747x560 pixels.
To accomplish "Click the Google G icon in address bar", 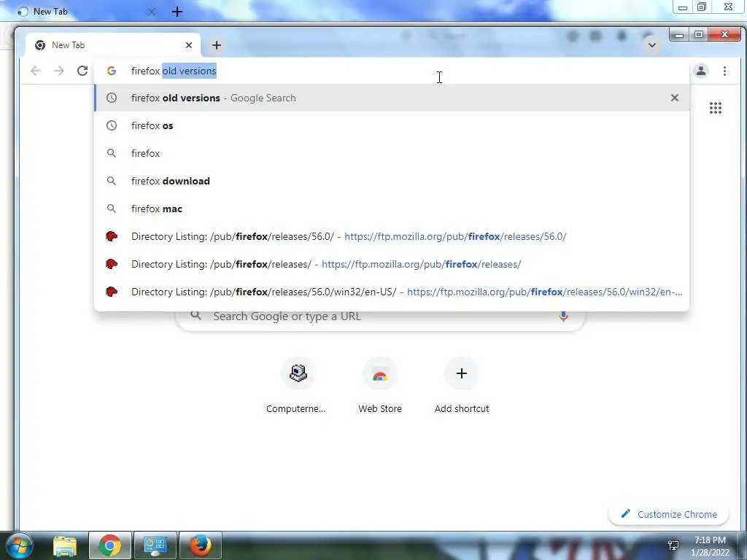I will pyautogui.click(x=112, y=71).
